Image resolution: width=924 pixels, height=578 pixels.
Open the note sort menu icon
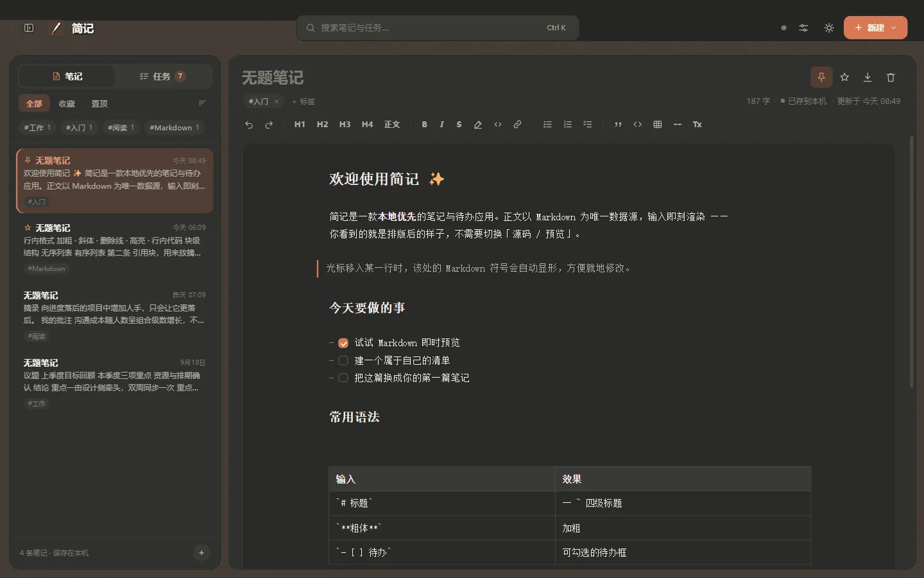tap(202, 103)
